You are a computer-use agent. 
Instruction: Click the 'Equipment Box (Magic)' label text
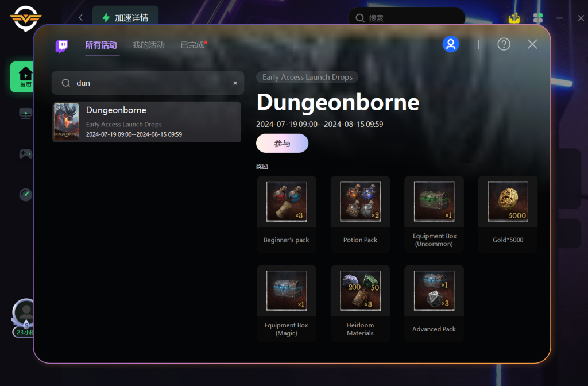click(286, 329)
